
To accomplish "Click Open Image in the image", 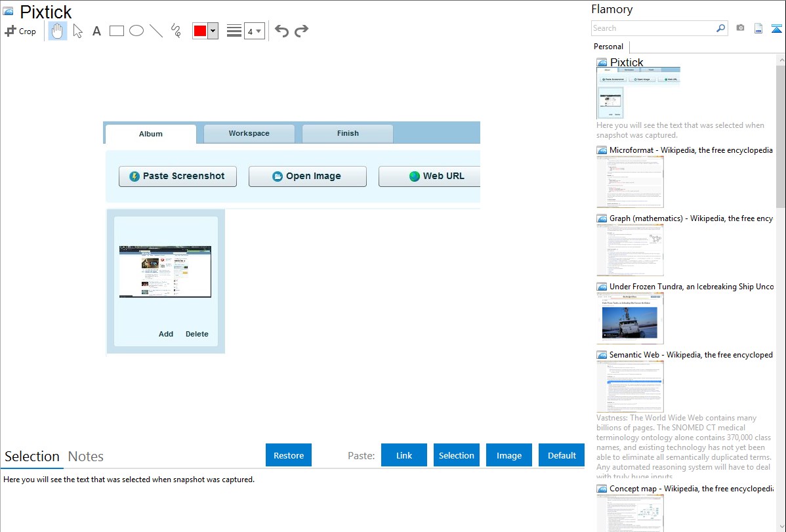I will point(307,176).
